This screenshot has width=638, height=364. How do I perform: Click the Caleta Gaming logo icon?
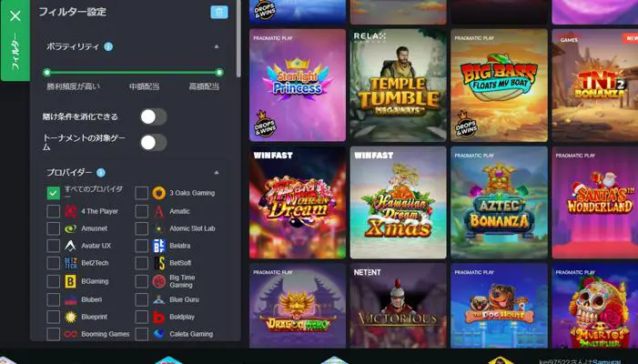158,334
